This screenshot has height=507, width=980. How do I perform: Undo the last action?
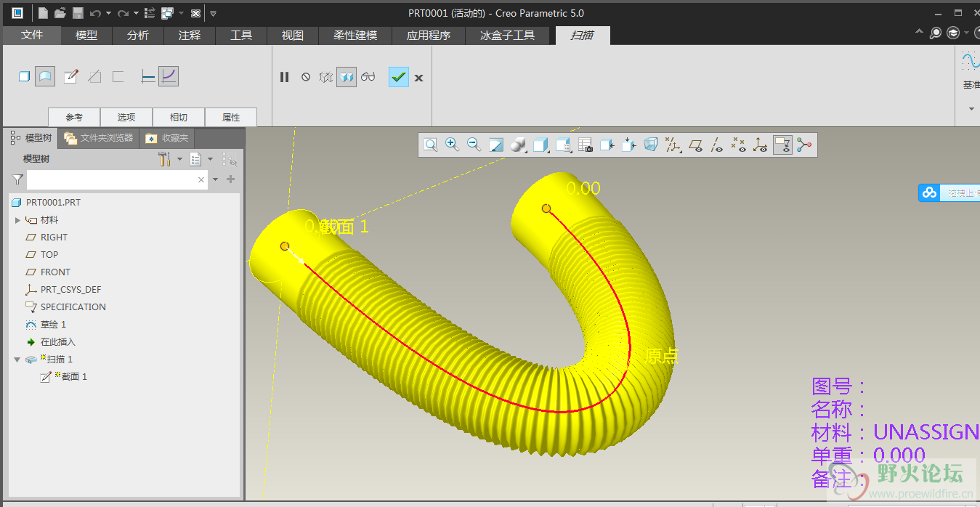95,13
